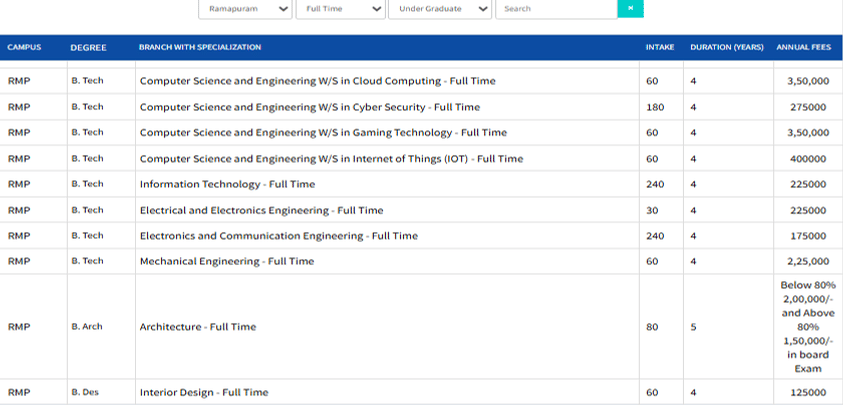Click the Branch with Specialization header
This screenshot has width=843, height=405.
tap(200, 47)
